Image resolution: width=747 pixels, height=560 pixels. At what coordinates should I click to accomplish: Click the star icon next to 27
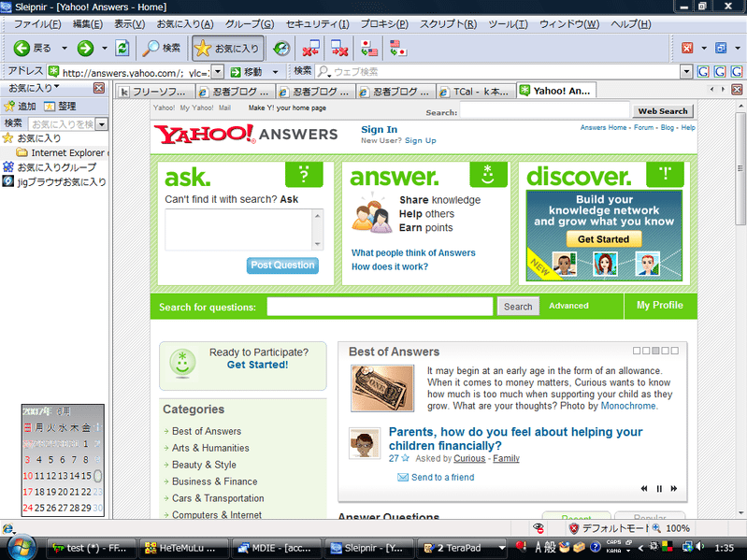click(405, 458)
